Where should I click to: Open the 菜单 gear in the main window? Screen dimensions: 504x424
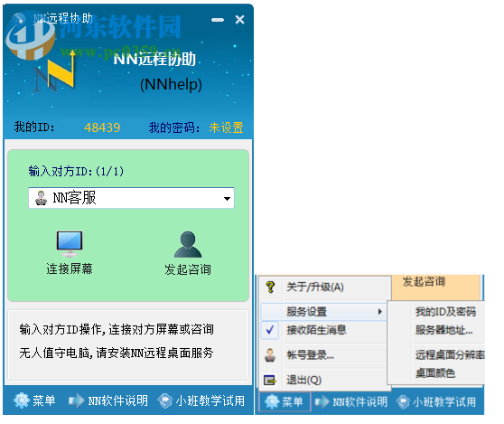22,400
